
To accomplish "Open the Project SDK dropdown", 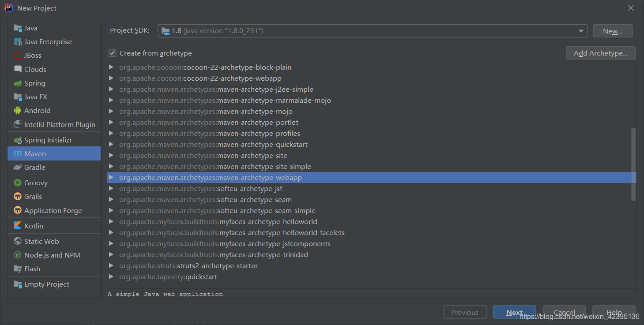I will 581,31.
